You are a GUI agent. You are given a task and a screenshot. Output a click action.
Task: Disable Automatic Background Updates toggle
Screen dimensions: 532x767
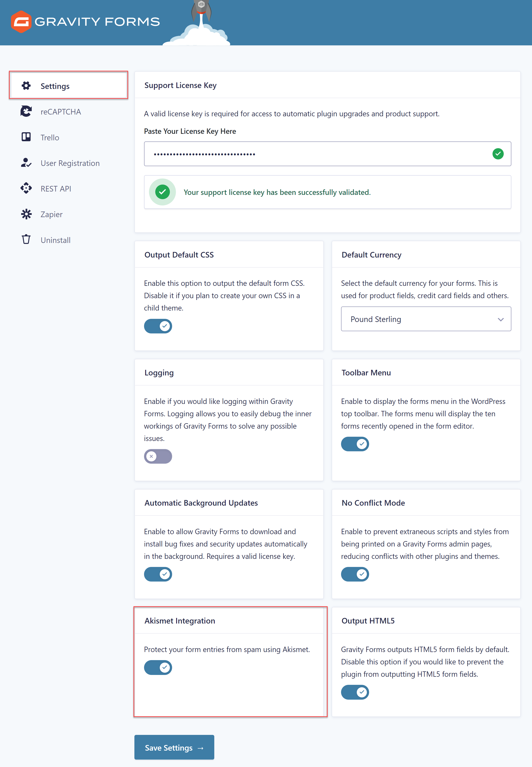[x=158, y=574]
